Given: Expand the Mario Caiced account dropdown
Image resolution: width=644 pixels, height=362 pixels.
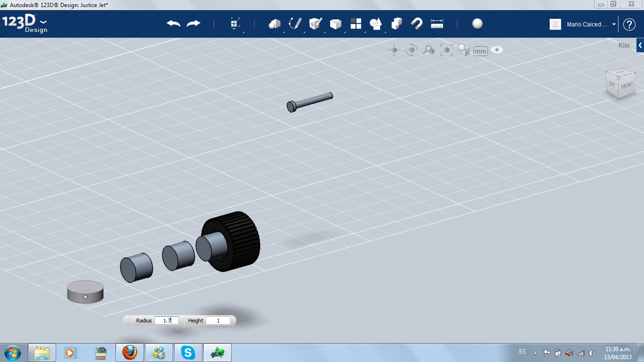Looking at the screenshot, I should (x=614, y=24).
